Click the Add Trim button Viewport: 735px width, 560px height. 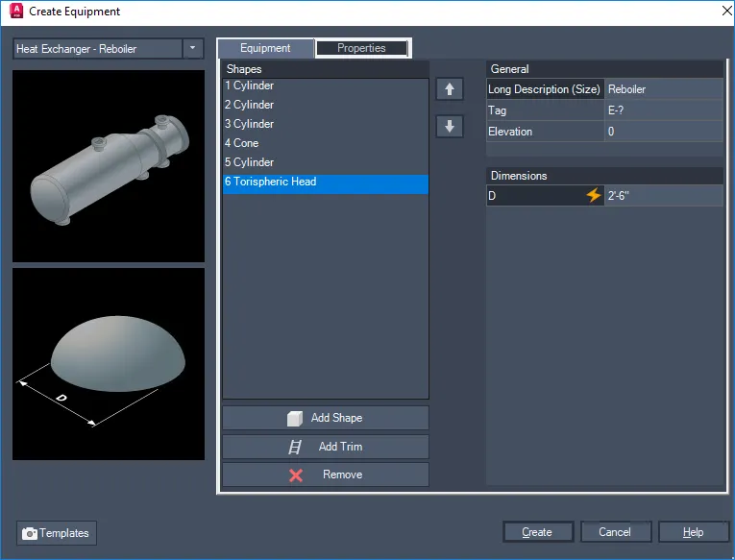click(x=326, y=447)
